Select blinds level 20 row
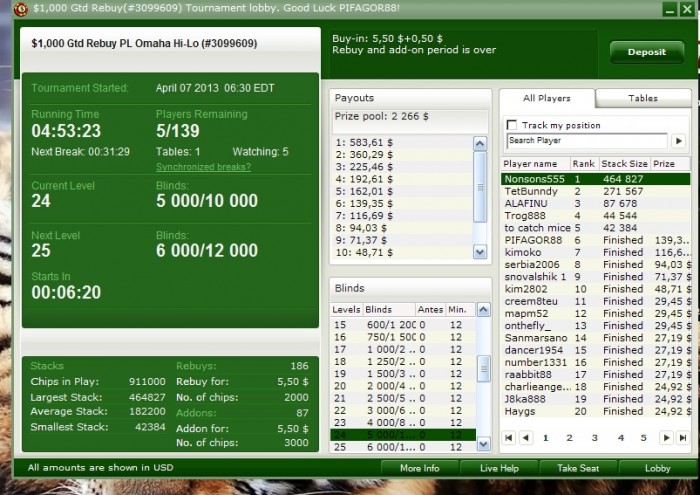 [x=403, y=386]
